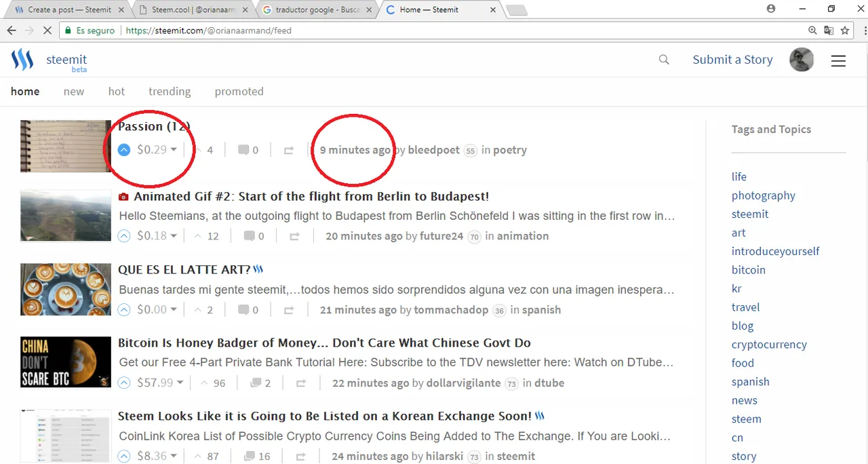Show the 96 votes on Bitcoin post
The height and width of the screenshot is (464, 868).
click(212, 383)
